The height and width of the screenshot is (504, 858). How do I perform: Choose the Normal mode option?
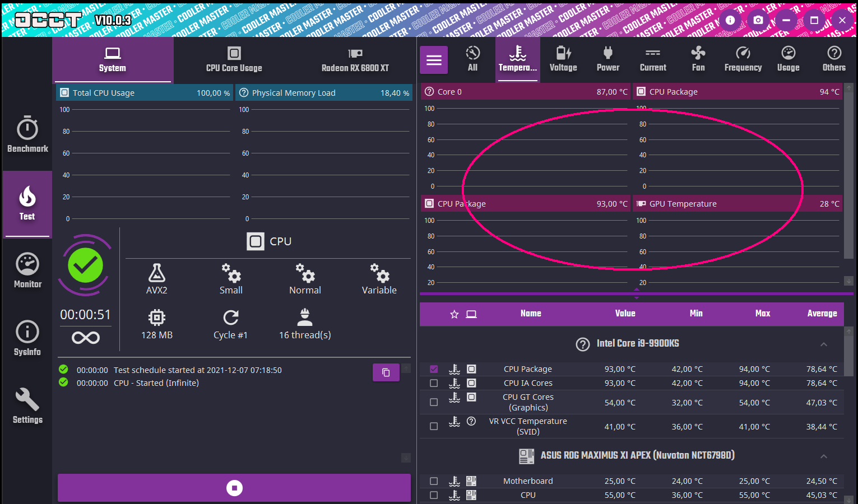[x=305, y=279]
